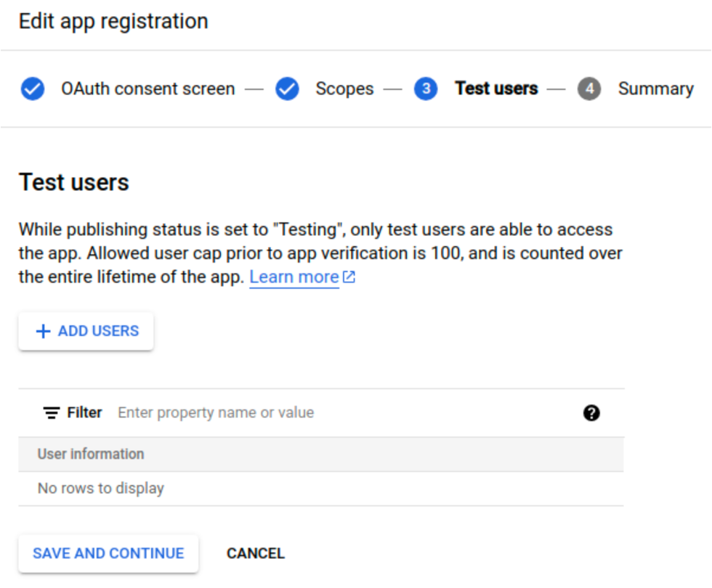Image resolution: width=712 pixels, height=588 pixels.
Task: Open the filter help question mark icon
Action: (592, 412)
